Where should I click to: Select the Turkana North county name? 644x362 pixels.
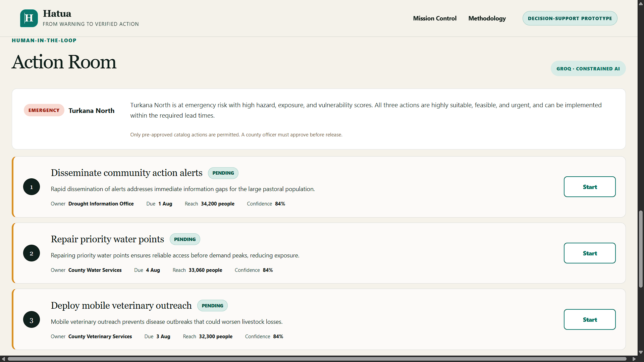point(92,111)
